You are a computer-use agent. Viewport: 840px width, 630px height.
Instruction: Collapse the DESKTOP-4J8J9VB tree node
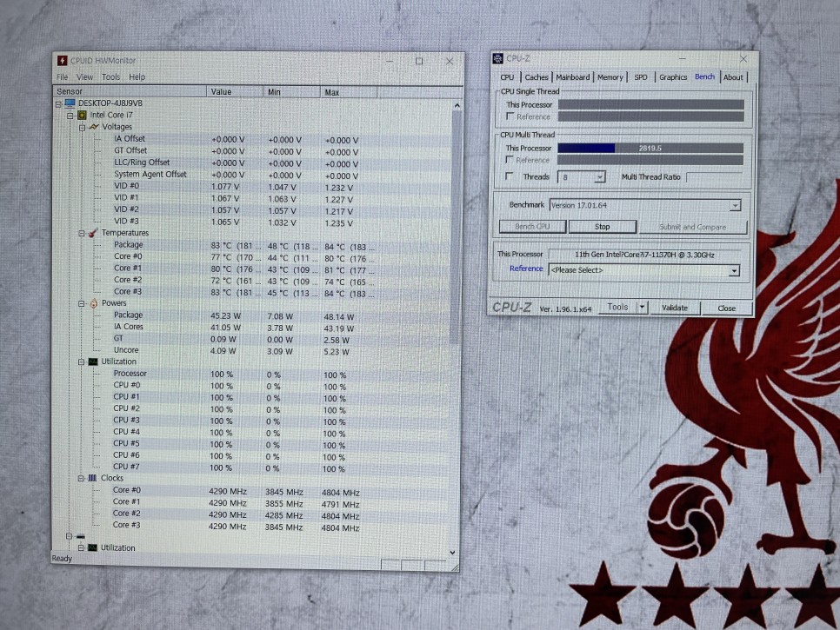point(58,103)
